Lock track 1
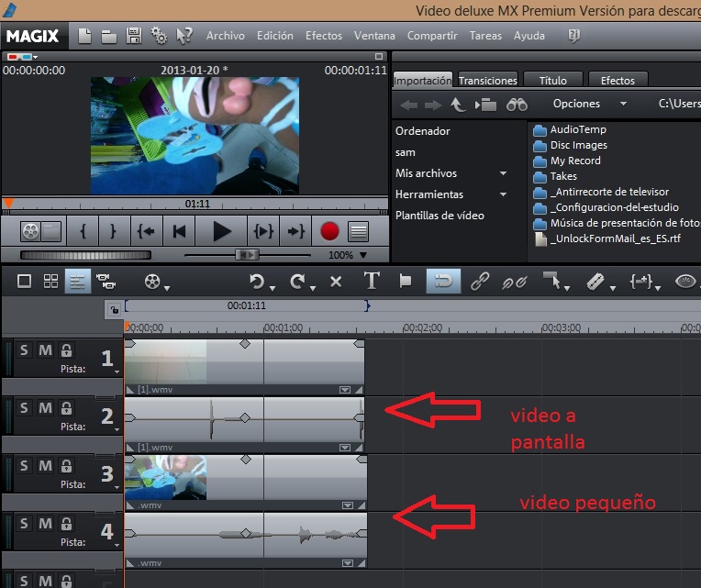The image size is (701, 588). (x=67, y=349)
